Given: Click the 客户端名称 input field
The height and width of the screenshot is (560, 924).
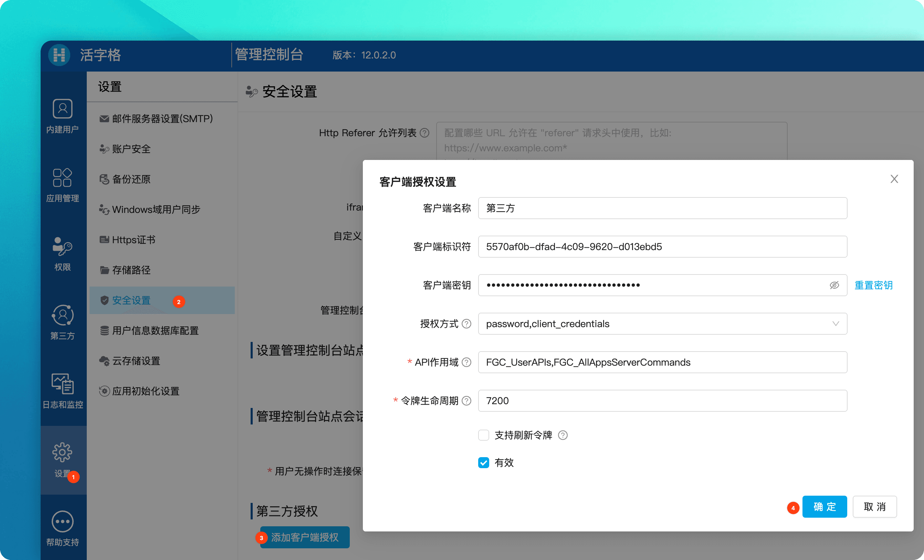Looking at the screenshot, I should pos(662,208).
